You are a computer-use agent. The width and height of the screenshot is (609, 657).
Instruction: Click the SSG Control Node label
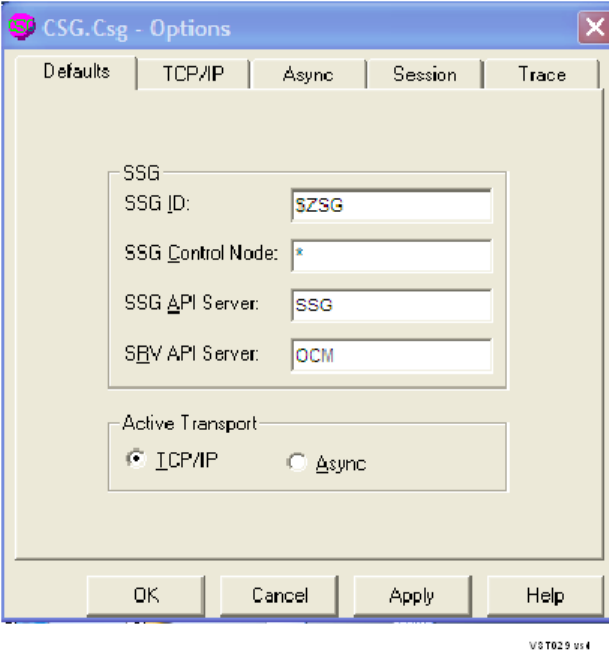[x=201, y=253]
